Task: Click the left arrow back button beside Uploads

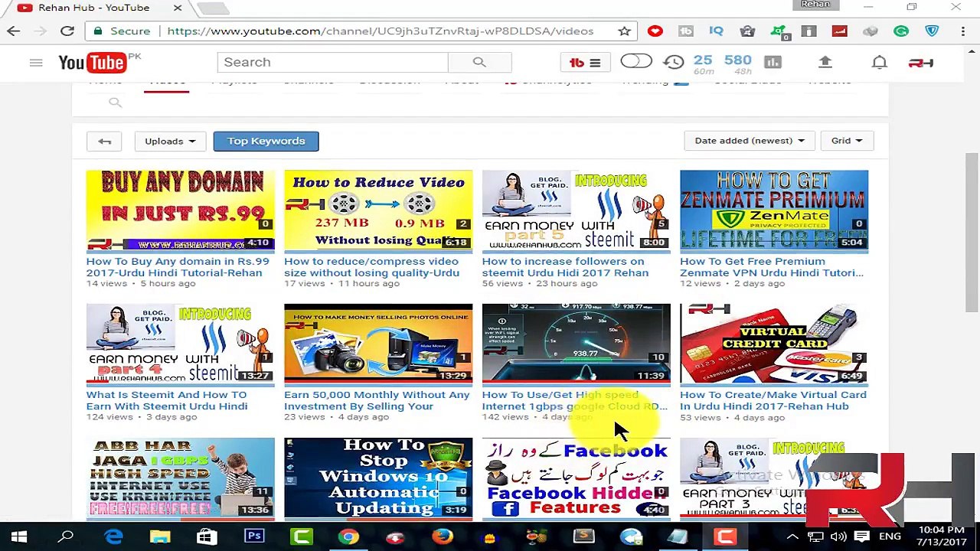Action: pos(105,141)
